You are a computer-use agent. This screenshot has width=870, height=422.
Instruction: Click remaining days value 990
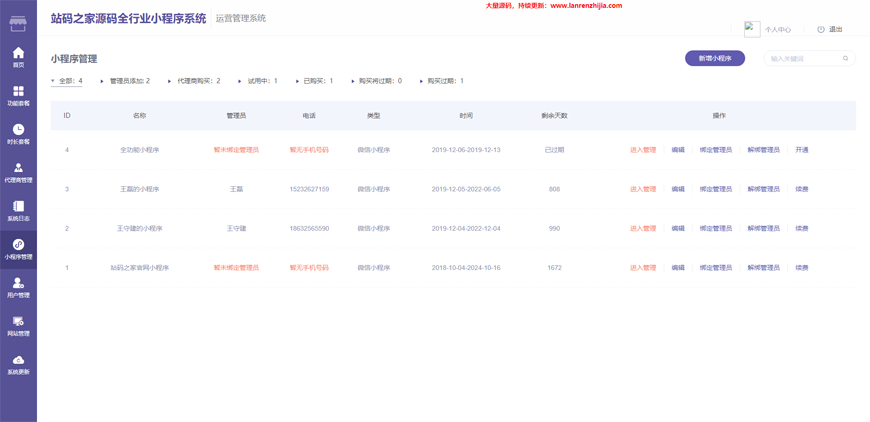[554, 228]
